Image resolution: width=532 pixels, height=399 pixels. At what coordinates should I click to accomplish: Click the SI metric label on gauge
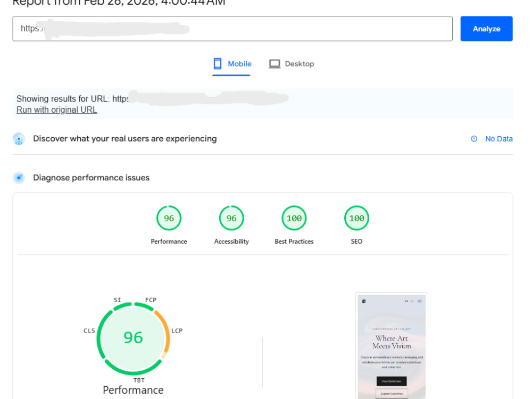pyautogui.click(x=118, y=300)
